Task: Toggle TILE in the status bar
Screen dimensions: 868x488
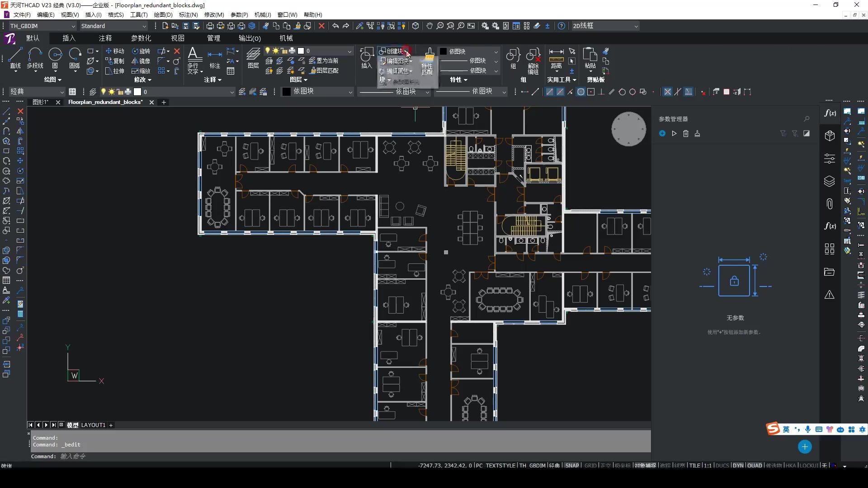Action: pos(695,465)
